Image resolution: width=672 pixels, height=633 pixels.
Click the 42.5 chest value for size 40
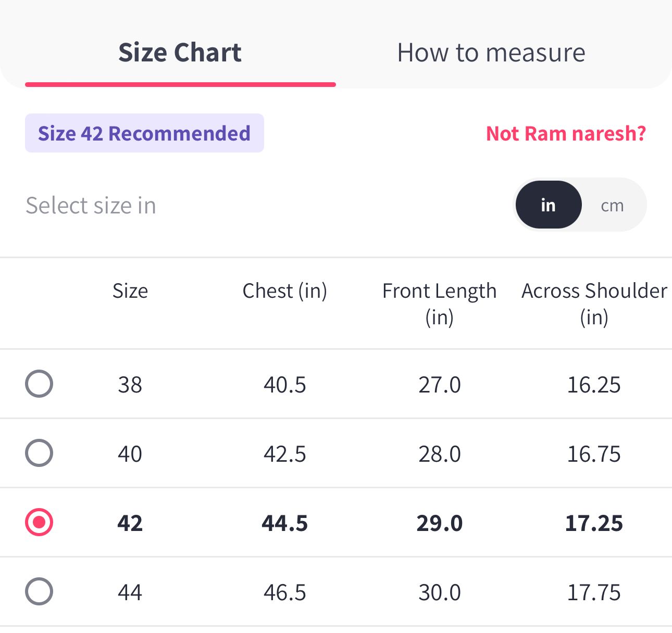point(284,454)
